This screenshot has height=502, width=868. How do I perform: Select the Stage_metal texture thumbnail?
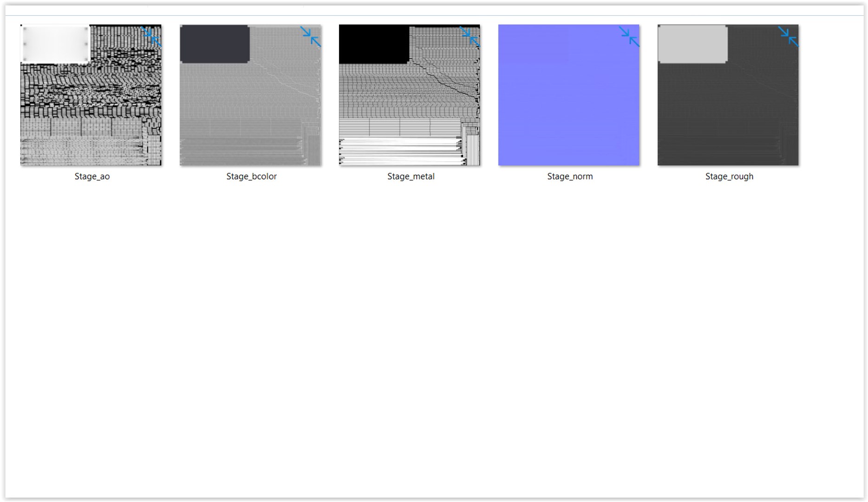pos(410,95)
